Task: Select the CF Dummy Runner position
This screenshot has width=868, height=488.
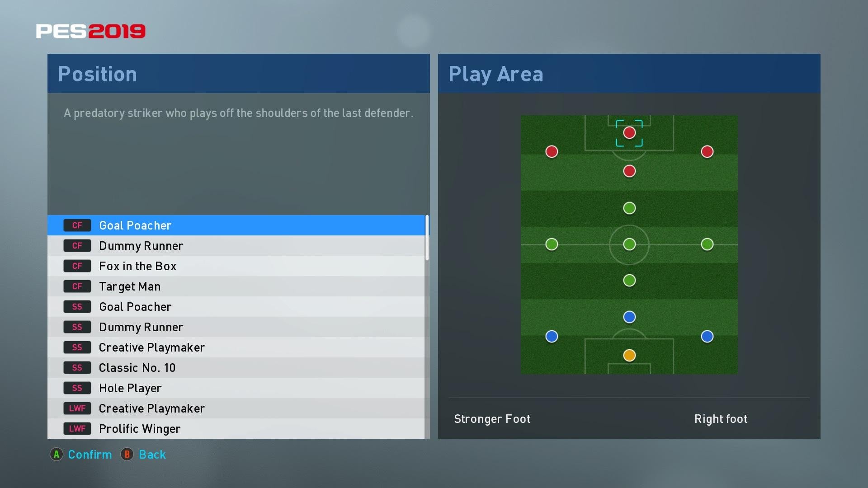Action: pyautogui.click(x=238, y=245)
